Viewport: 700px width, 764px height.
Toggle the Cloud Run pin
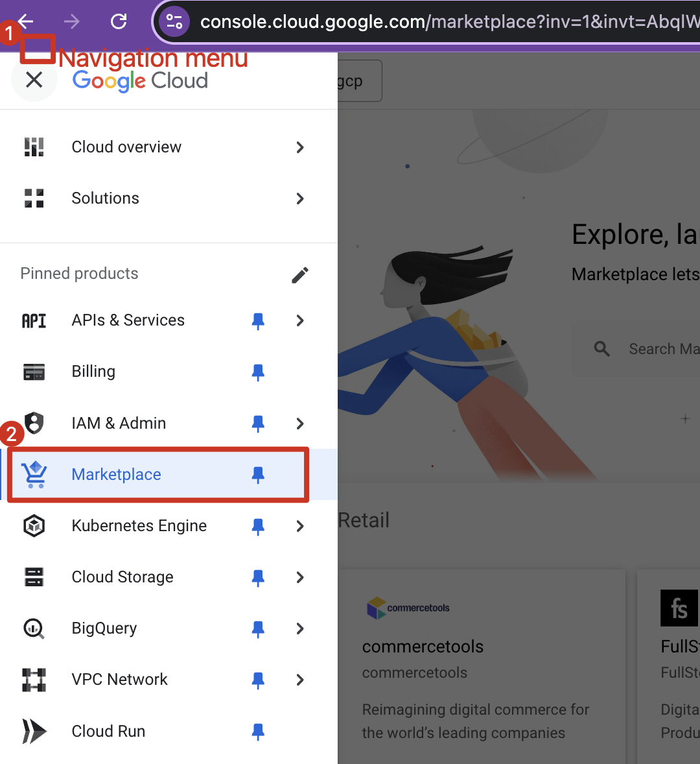tap(258, 732)
